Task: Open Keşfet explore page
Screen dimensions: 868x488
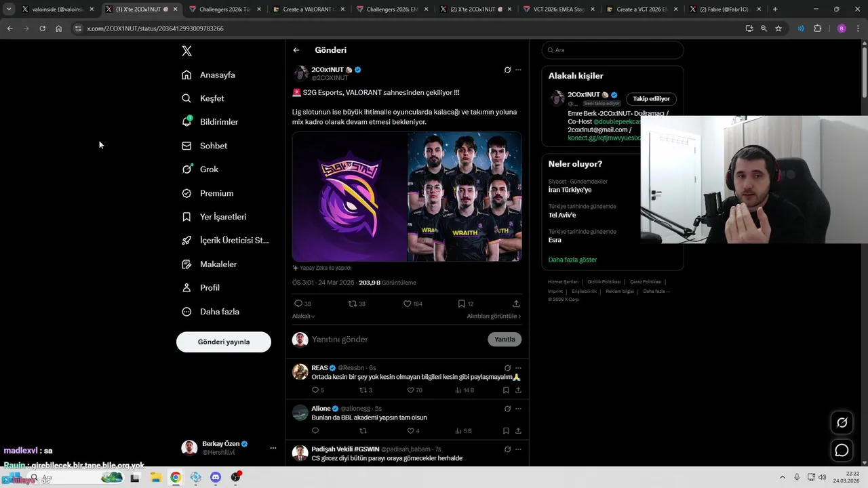Action: pyautogui.click(x=203, y=98)
